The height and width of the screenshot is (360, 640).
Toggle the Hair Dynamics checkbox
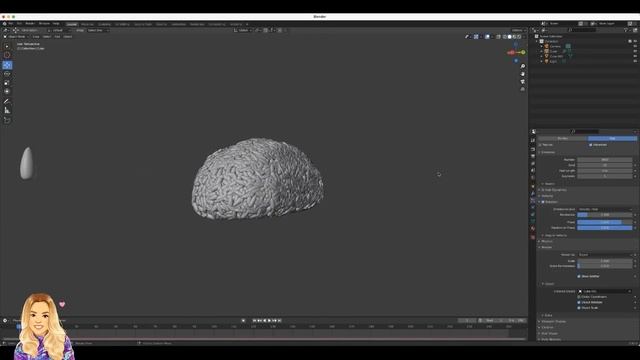pos(543,190)
